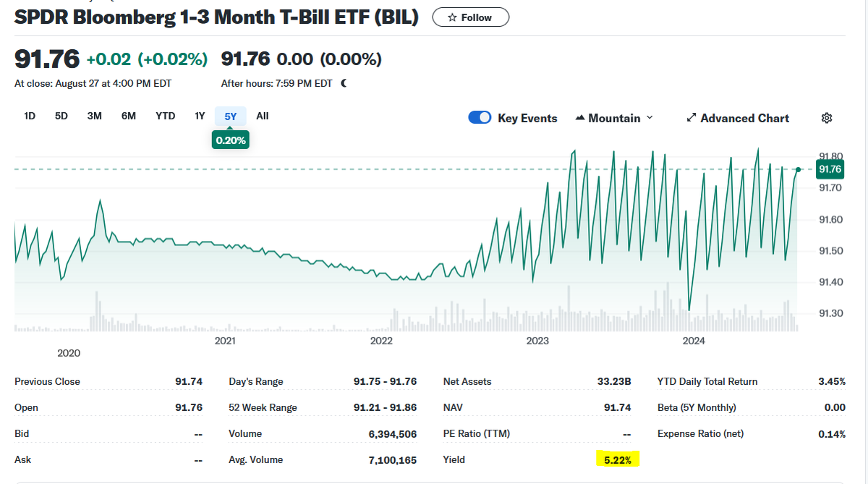Click the Day's Range value
Image resolution: width=868 pixels, height=484 pixels.
point(385,381)
